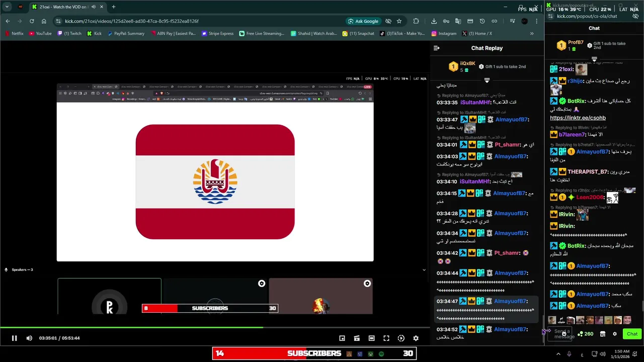Pause the Kick VOD playback

pos(14,338)
